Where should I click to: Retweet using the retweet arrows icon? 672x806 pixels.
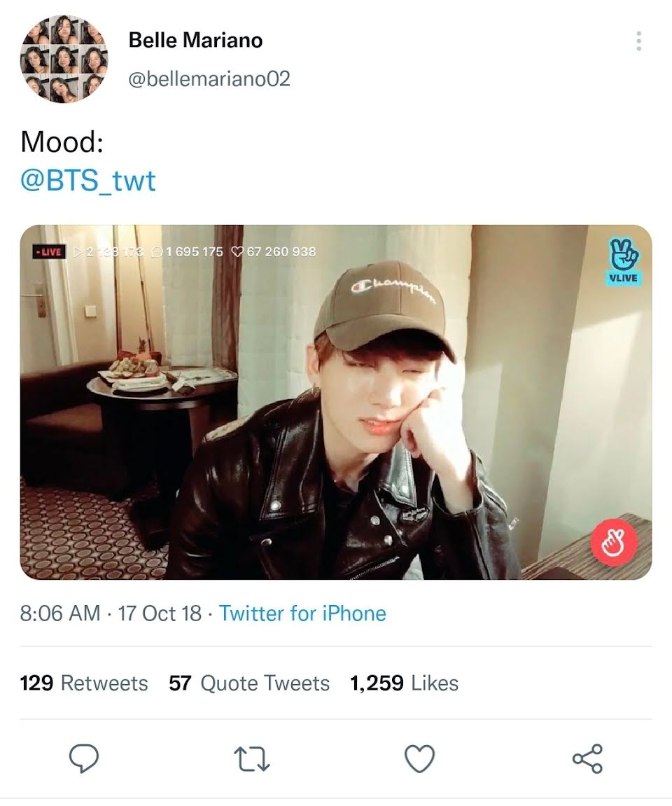[x=251, y=758]
